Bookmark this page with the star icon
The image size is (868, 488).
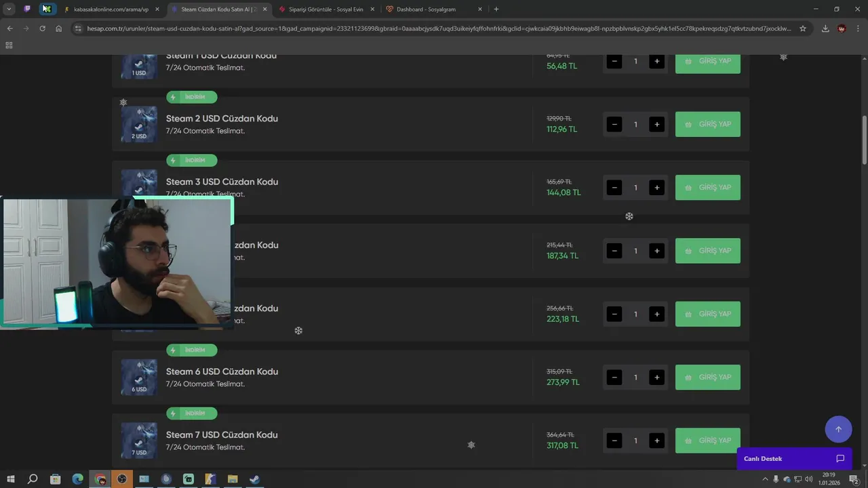803,28
